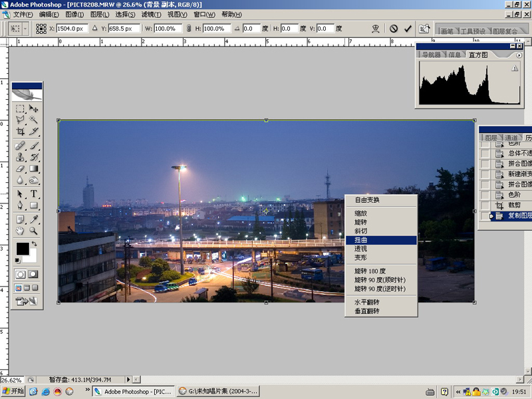Click the Jump to ImageReady icon
Viewport: 532px width, 399px height.
click(26, 301)
